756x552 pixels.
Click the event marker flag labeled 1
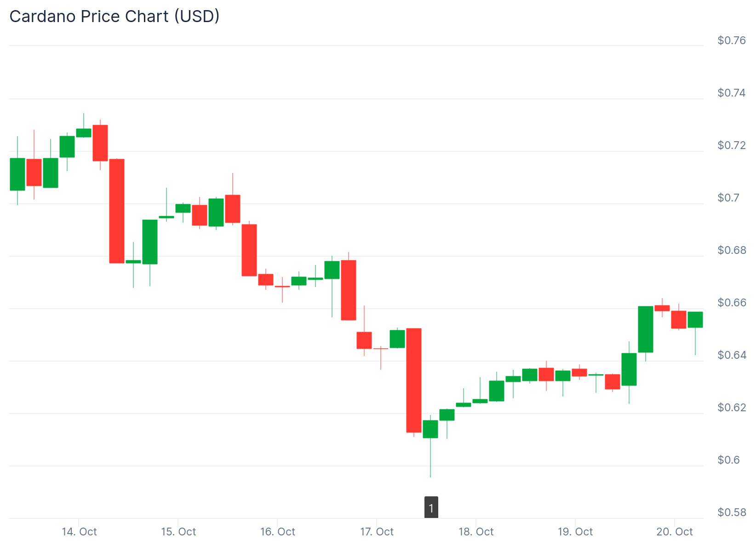[x=431, y=507]
